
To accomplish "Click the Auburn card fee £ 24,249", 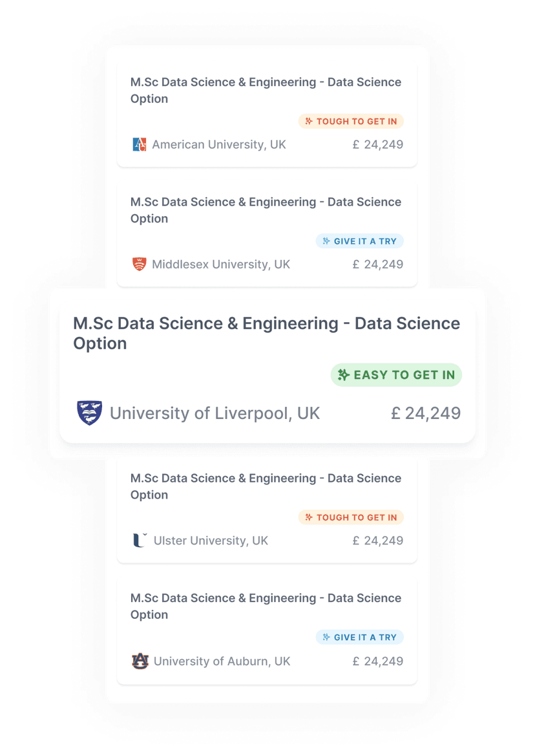I will point(378,661).
